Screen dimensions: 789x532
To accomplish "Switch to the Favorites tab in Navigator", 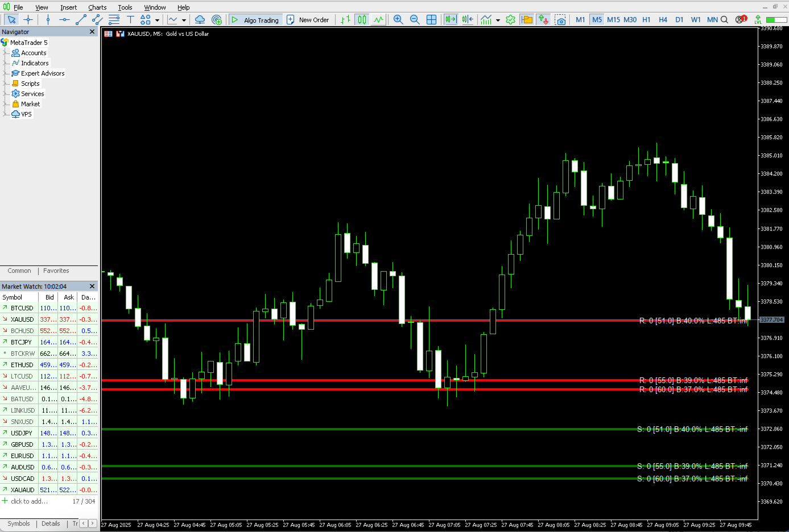I will (x=56, y=271).
